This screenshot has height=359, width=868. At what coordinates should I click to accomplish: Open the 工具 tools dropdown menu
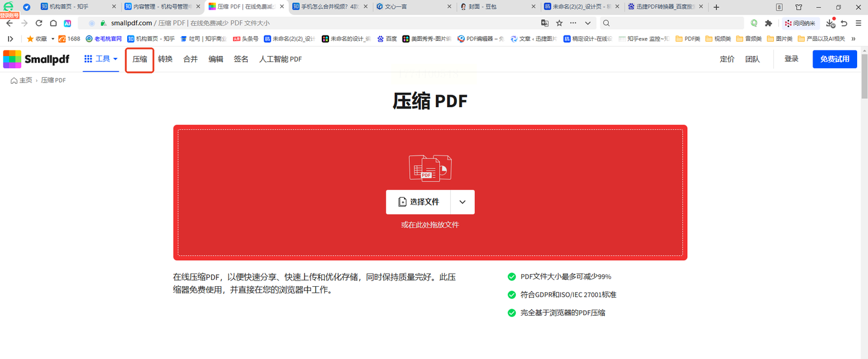coord(101,59)
